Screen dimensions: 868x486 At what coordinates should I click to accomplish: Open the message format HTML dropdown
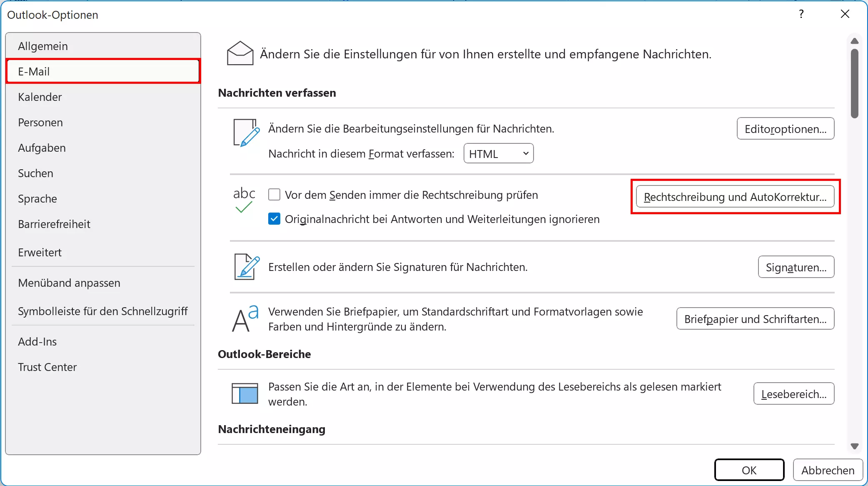click(499, 153)
